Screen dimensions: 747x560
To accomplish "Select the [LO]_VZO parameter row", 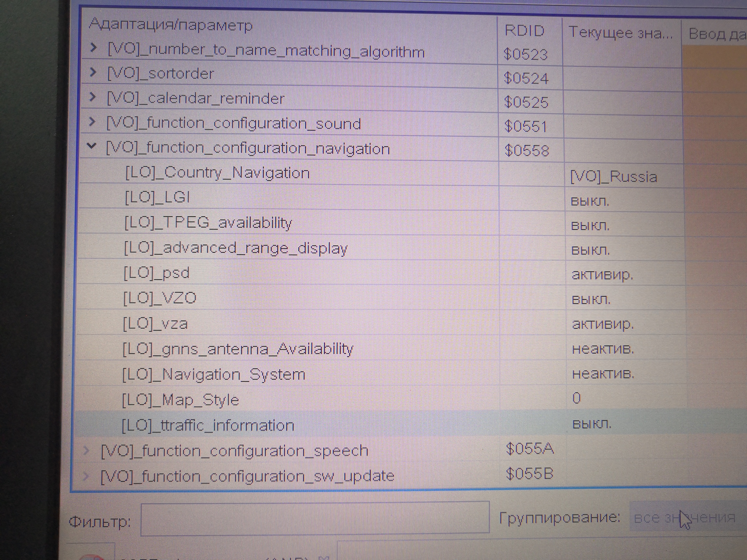I will point(160,298).
